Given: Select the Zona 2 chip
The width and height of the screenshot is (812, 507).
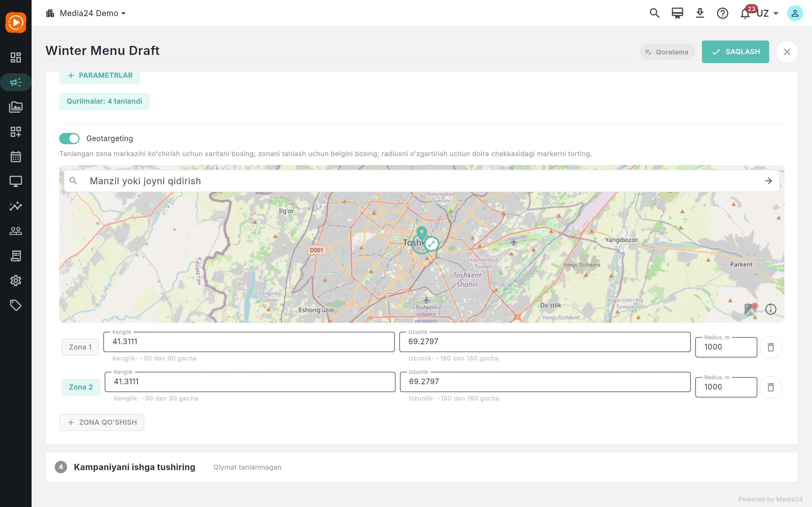Looking at the screenshot, I should 81,387.
